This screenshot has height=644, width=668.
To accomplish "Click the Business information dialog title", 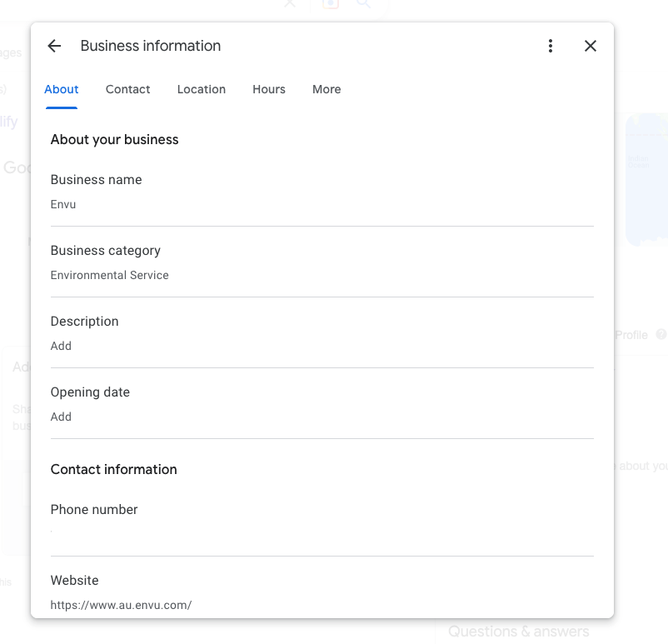I will (151, 46).
